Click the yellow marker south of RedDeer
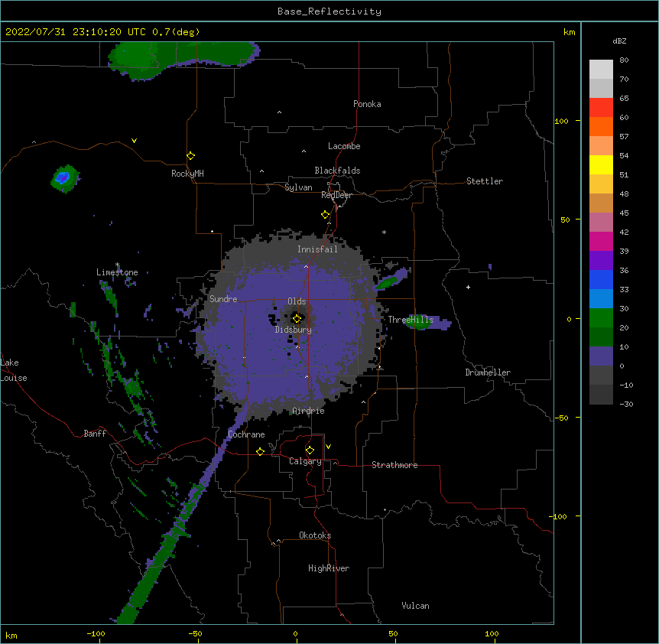 [325, 215]
